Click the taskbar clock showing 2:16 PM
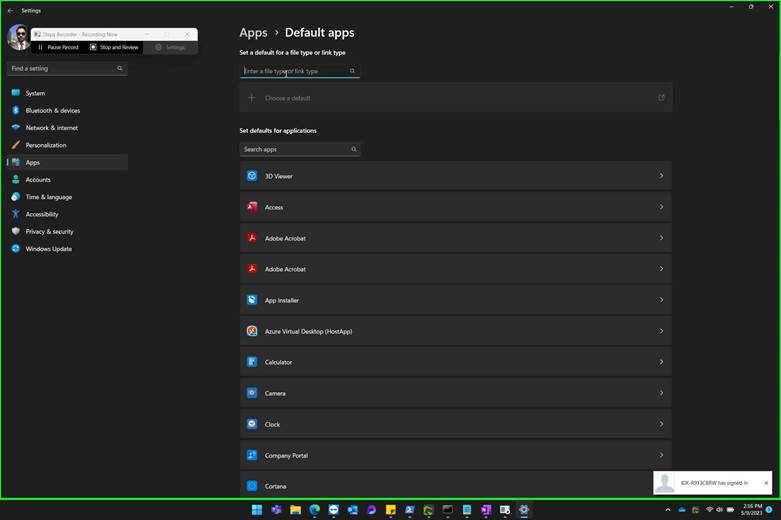Screen dimensions: 781x520 (752, 510)
